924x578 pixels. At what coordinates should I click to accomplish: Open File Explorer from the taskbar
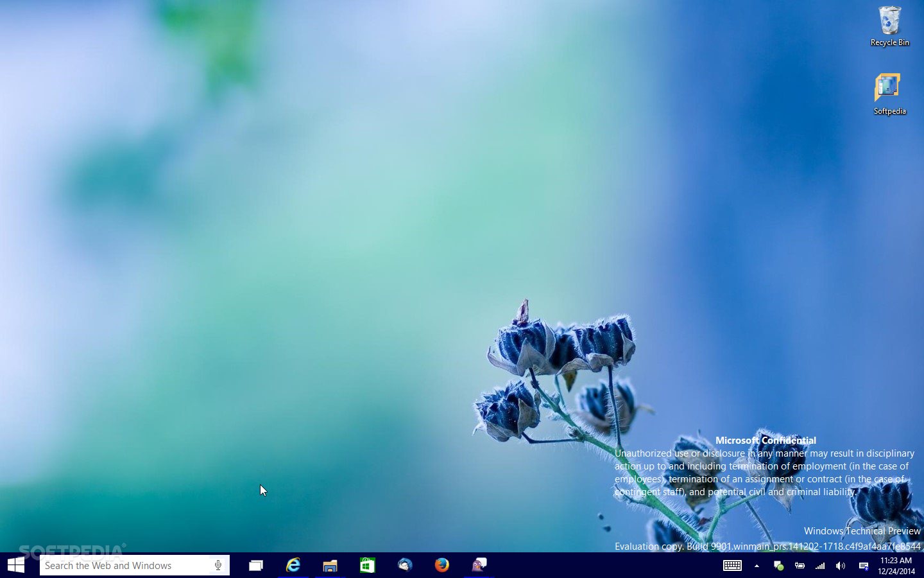(330, 565)
